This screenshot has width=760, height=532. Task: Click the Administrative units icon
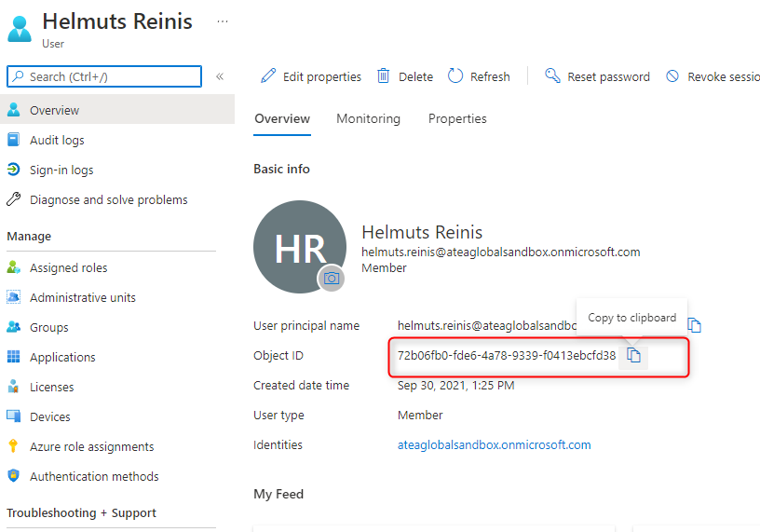pyautogui.click(x=14, y=297)
